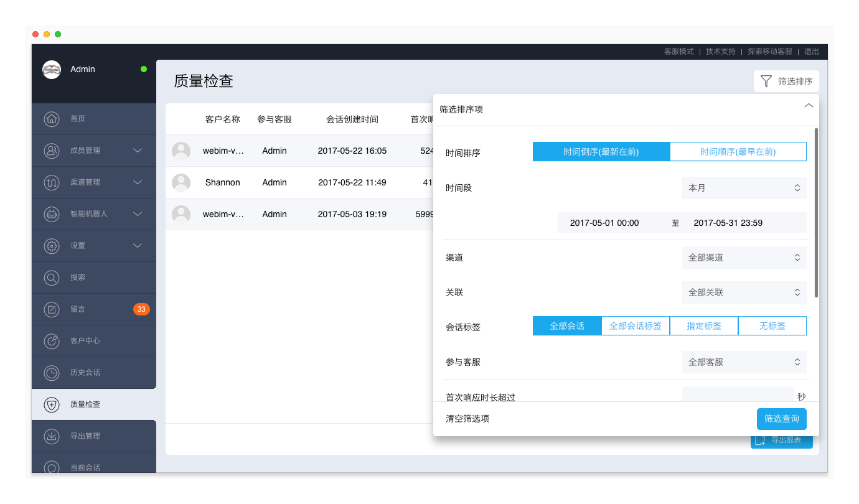Click the 首次响应时长超过 seconds input

(x=738, y=394)
